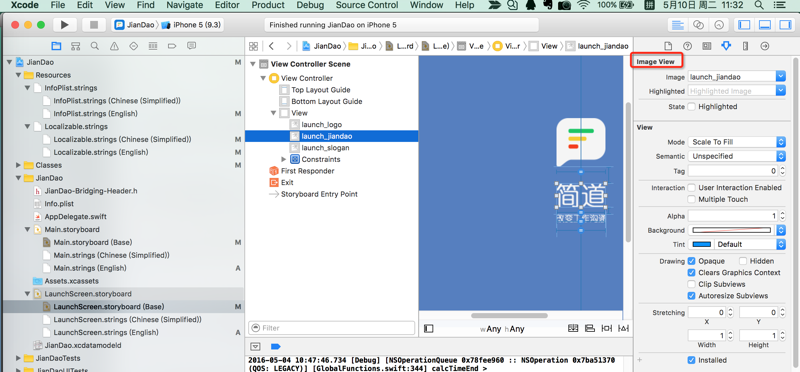Open the Image name dropdown
The width and height of the screenshot is (800, 372).
[x=781, y=77]
